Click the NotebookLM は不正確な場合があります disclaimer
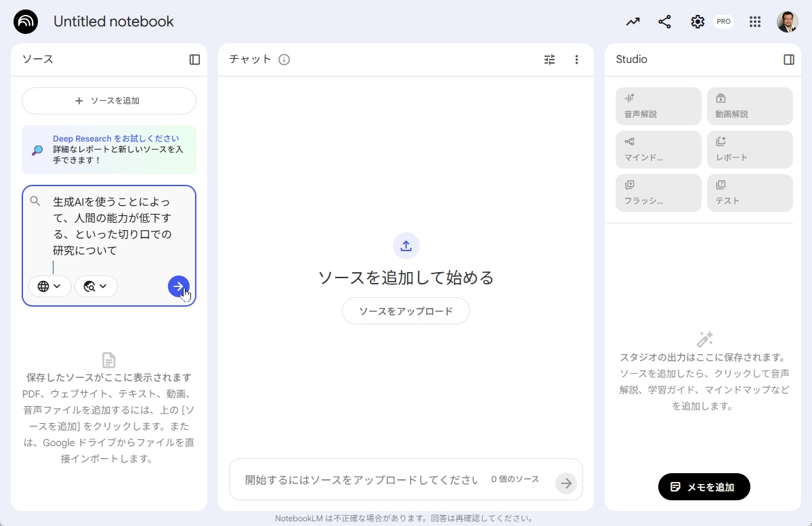 click(406, 519)
